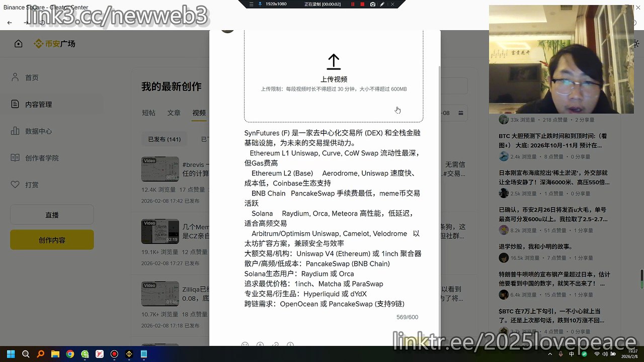Click into the SynFutures post text area
644x362 pixels.
point(333,218)
